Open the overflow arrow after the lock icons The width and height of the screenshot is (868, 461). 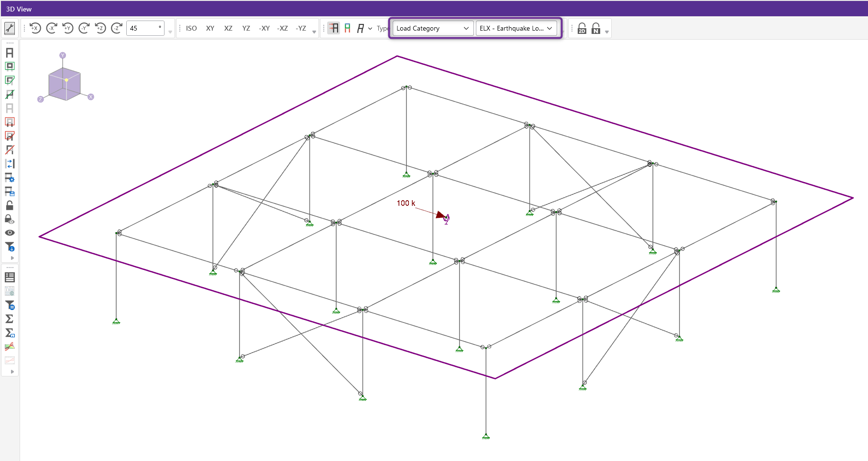point(607,32)
